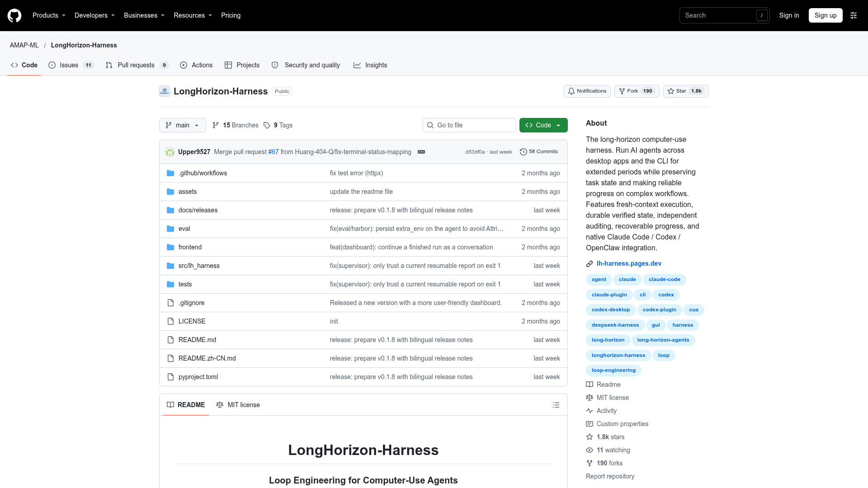
Task: Open the 'fix test error (httpx)' commit message
Action: (356, 173)
